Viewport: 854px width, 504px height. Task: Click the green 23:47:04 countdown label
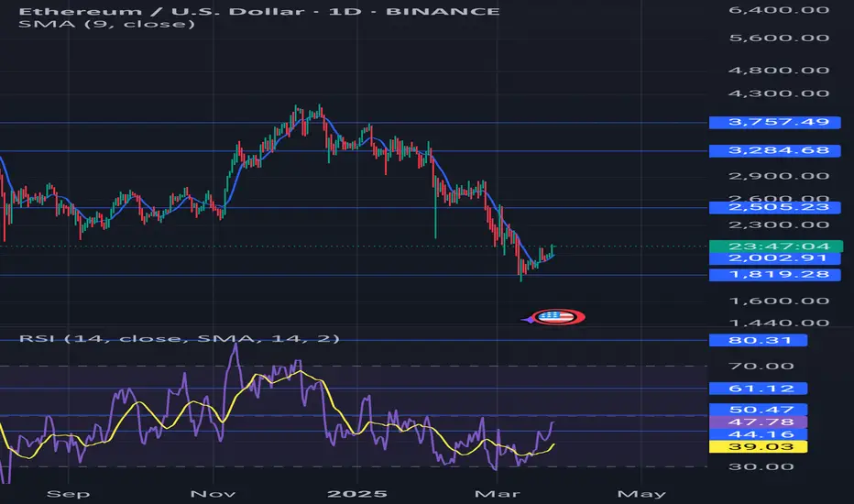[775, 247]
